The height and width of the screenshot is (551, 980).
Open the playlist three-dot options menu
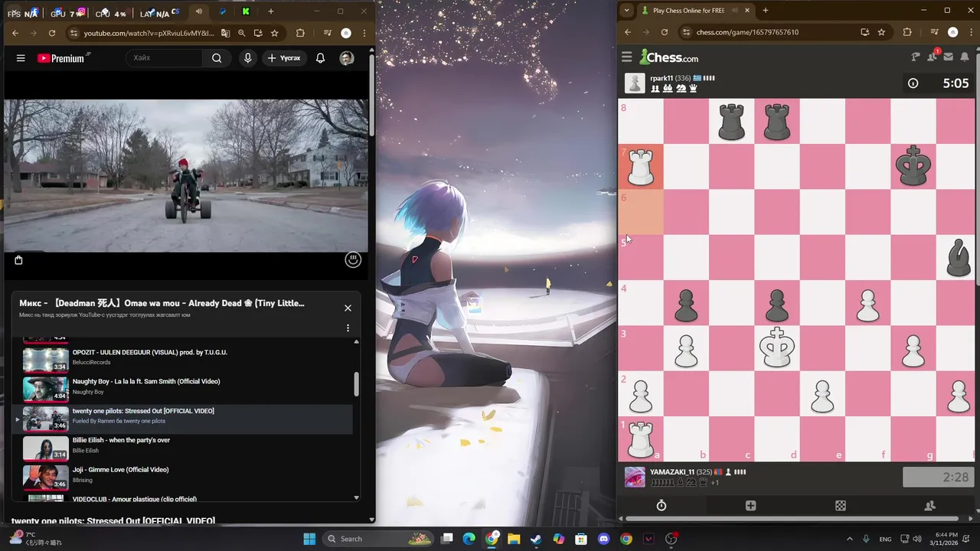(348, 328)
